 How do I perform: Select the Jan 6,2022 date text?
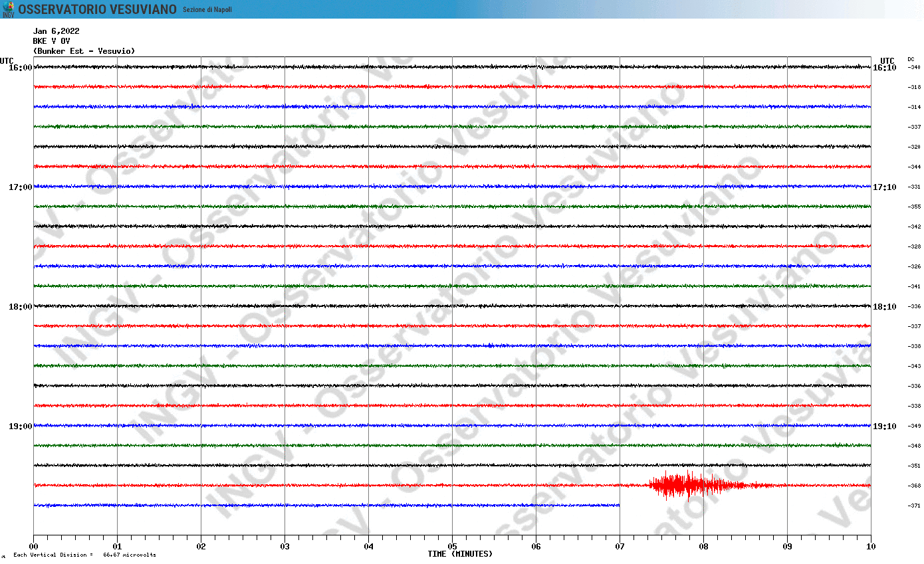(x=57, y=31)
